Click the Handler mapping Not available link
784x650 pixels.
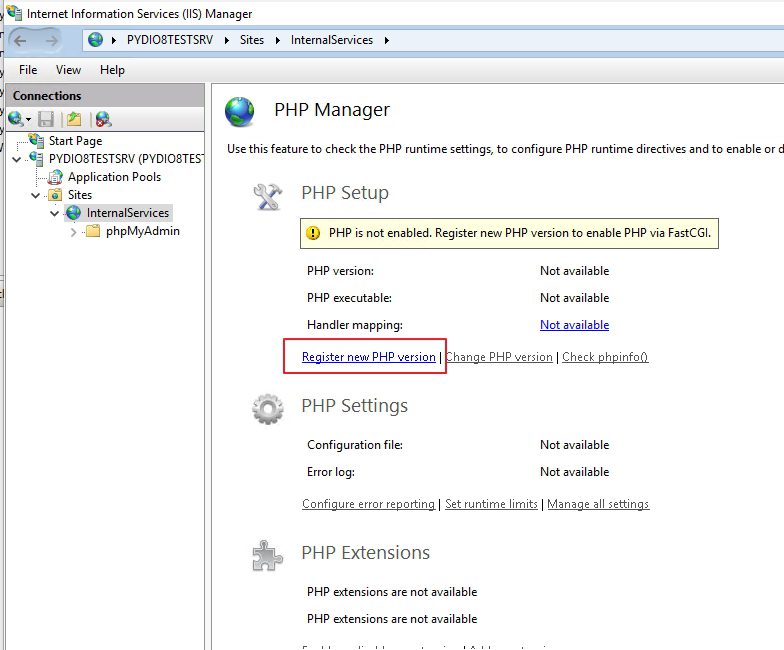(574, 325)
